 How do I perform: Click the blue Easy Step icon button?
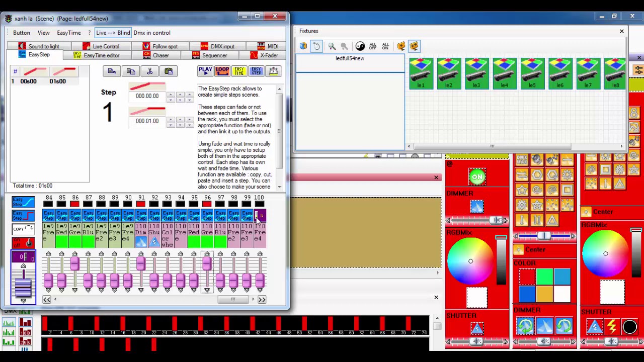tap(256, 71)
